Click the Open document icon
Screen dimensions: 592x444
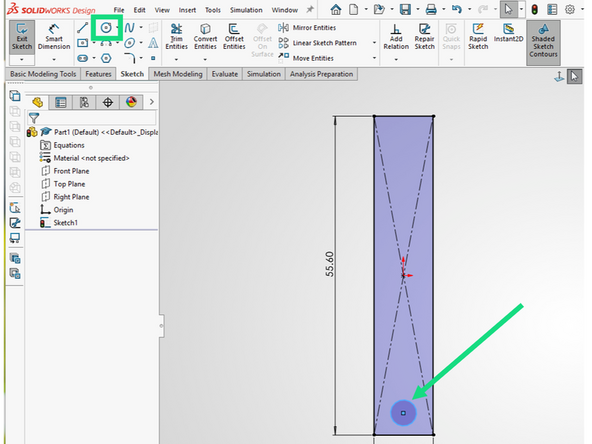coord(379,9)
